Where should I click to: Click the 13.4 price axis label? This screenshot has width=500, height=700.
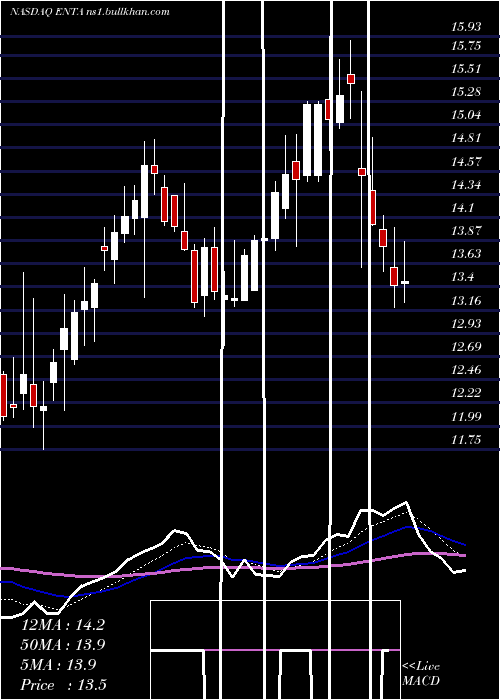[463, 277]
